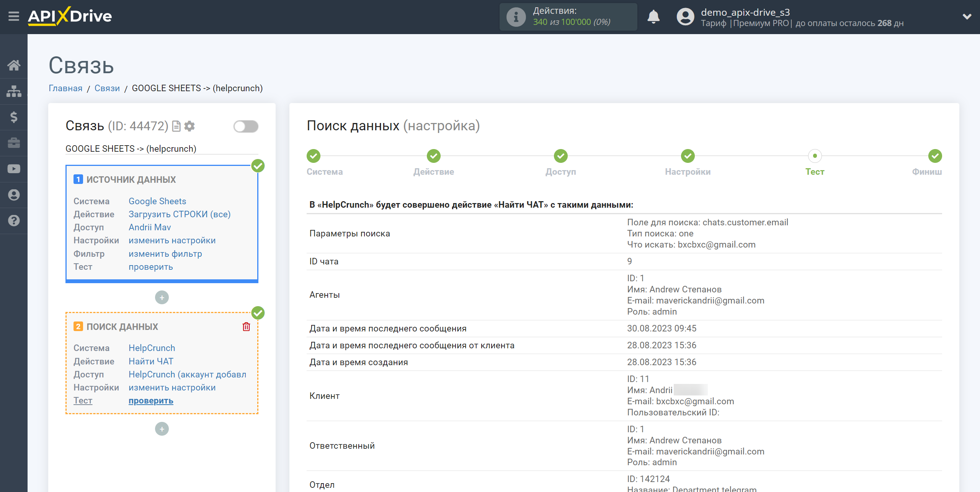
Task: Click Главная breadcrumb link
Action: 65,88
